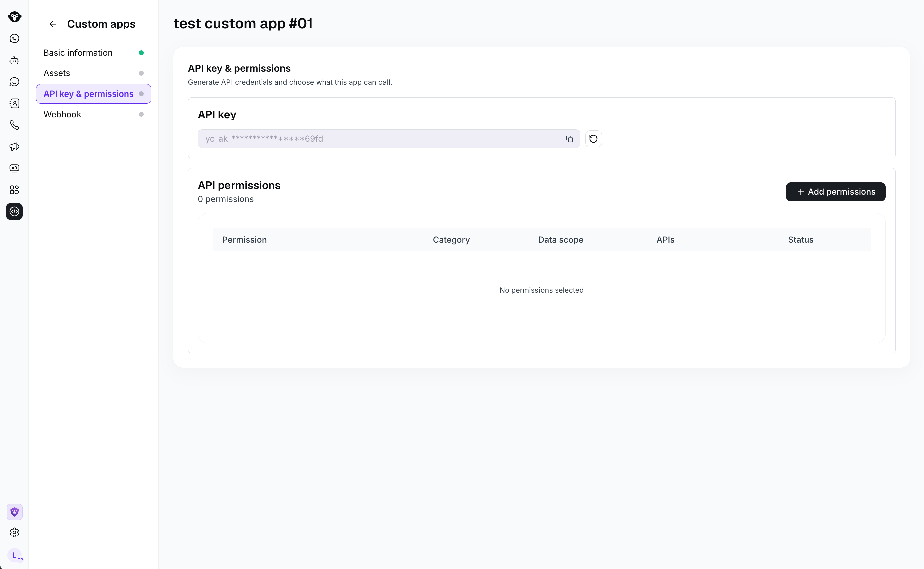Open the contacts icon in sidebar

coord(14,104)
